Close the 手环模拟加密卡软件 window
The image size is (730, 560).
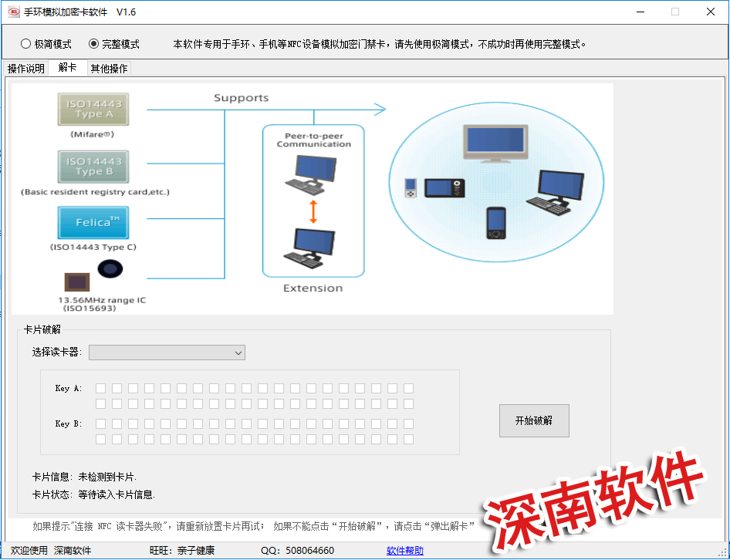click(711, 12)
